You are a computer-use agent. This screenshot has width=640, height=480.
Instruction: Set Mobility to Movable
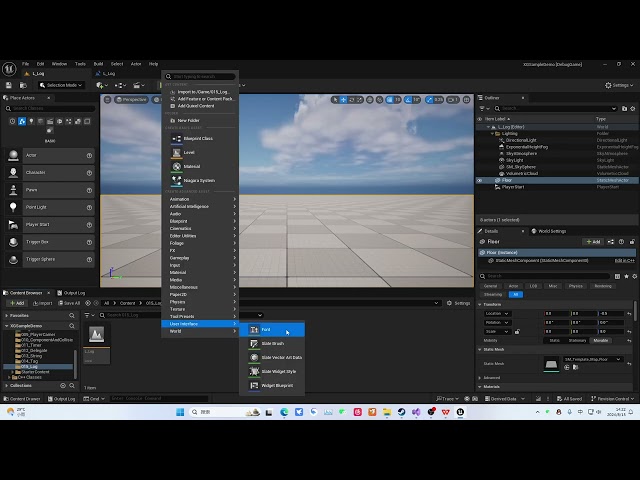pyautogui.click(x=600, y=340)
